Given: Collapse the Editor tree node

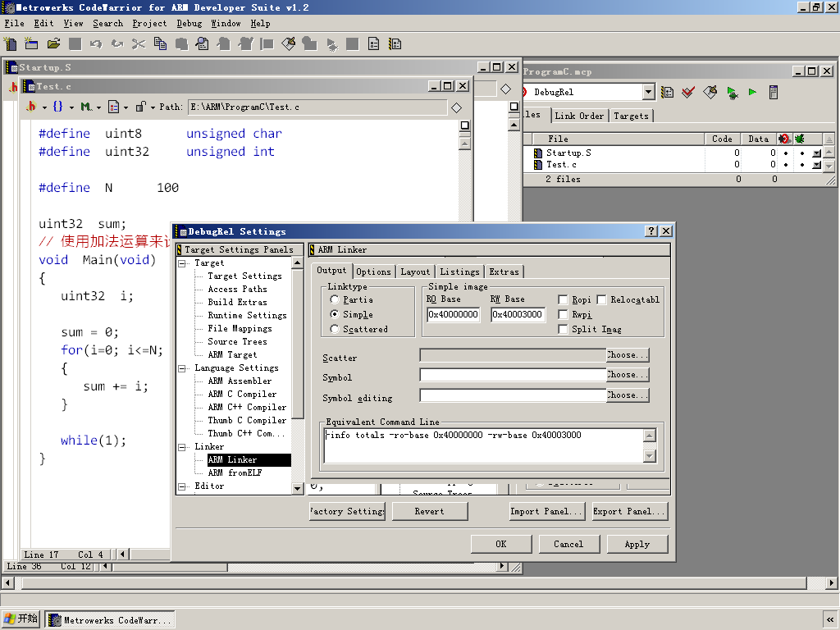Looking at the screenshot, I should [x=182, y=486].
